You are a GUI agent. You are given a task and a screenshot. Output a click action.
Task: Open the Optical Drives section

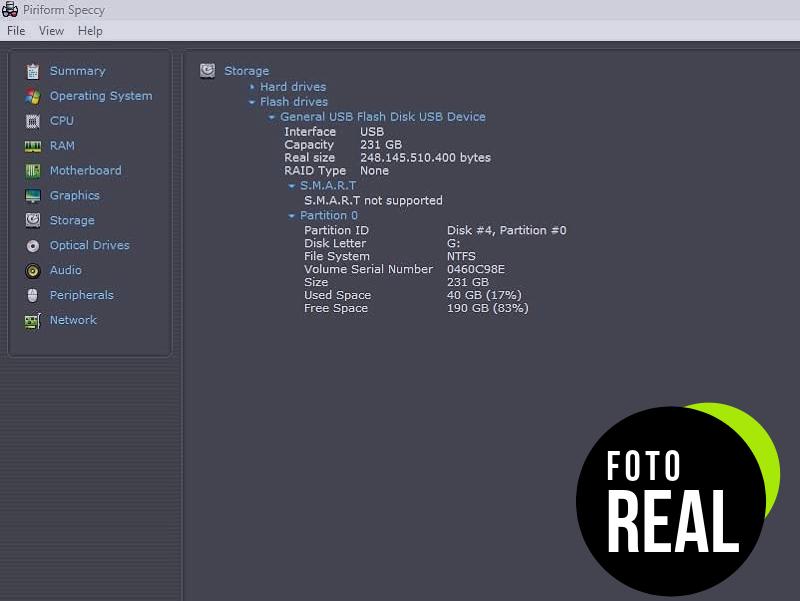coord(90,245)
